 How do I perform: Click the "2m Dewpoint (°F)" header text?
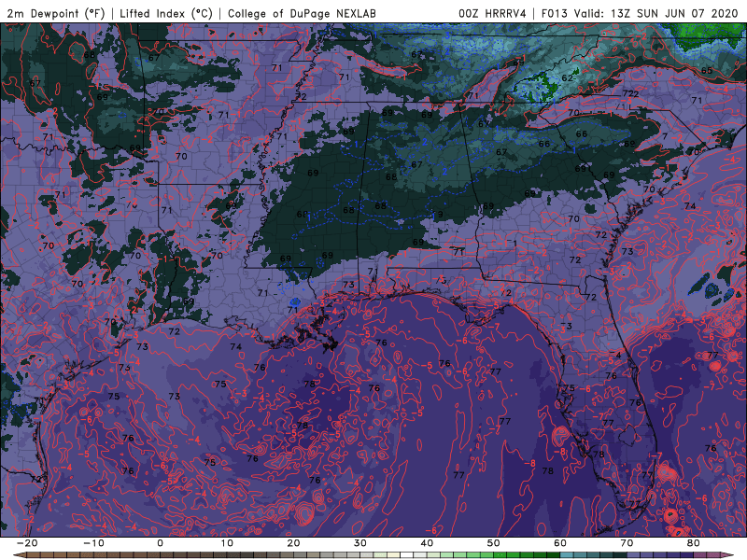(x=56, y=14)
